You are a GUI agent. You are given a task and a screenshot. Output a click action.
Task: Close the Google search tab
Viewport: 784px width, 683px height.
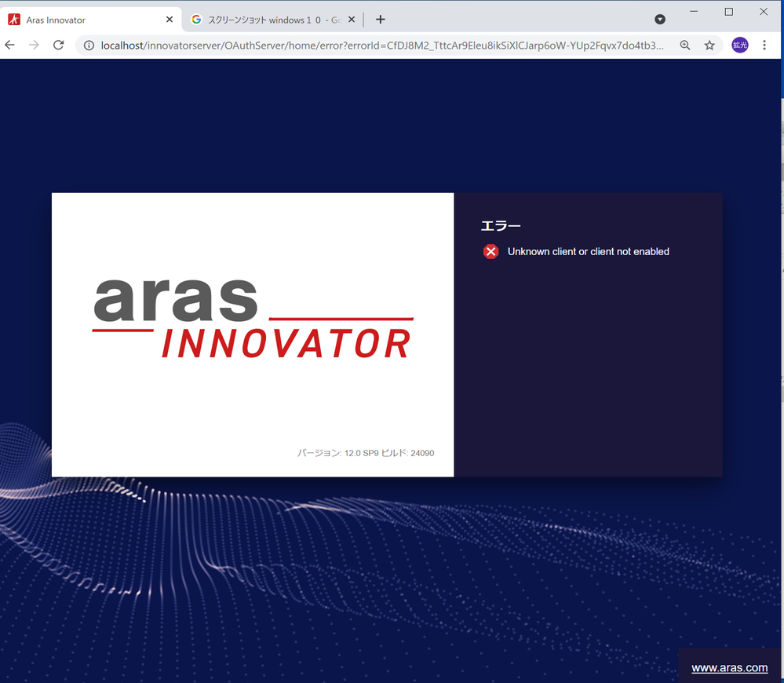pyautogui.click(x=352, y=20)
